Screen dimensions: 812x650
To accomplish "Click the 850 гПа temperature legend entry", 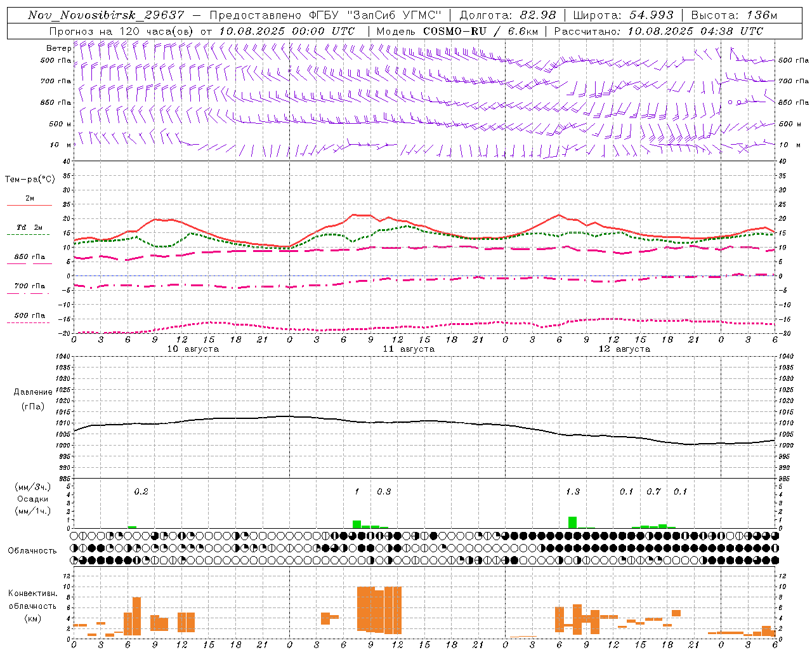I will [29, 257].
